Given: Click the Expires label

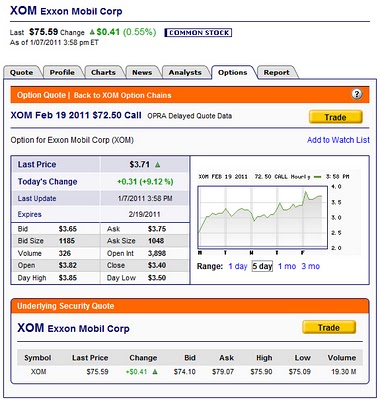Looking at the screenshot, I should [29, 214].
